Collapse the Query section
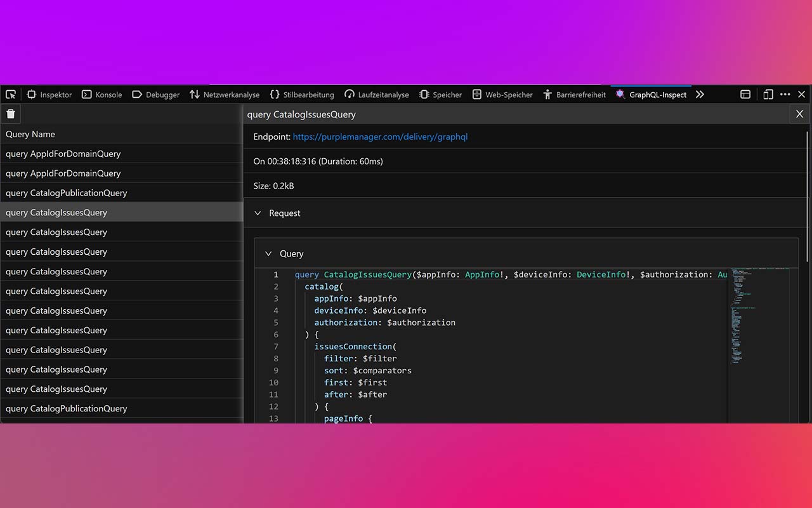This screenshot has height=508, width=812. [x=268, y=253]
